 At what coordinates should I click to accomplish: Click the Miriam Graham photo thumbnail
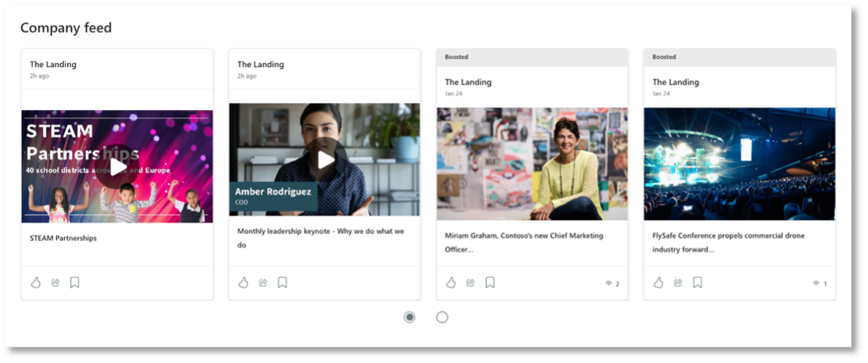point(532,163)
